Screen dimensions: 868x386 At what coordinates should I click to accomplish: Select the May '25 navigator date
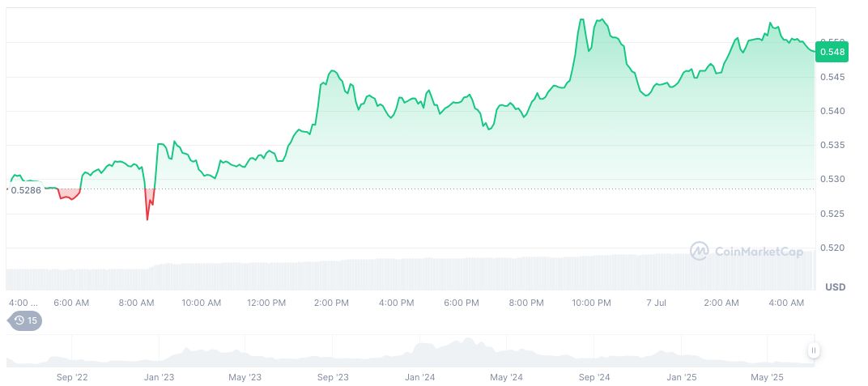click(768, 377)
